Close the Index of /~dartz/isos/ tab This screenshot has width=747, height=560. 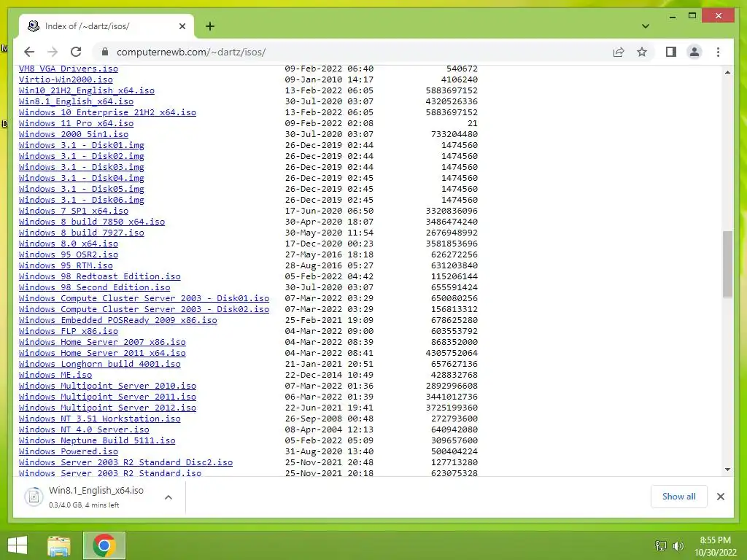(182, 26)
